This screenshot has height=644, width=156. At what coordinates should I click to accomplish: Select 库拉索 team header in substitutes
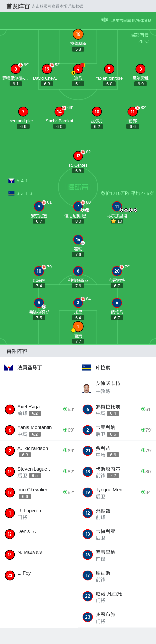(x=117, y=368)
